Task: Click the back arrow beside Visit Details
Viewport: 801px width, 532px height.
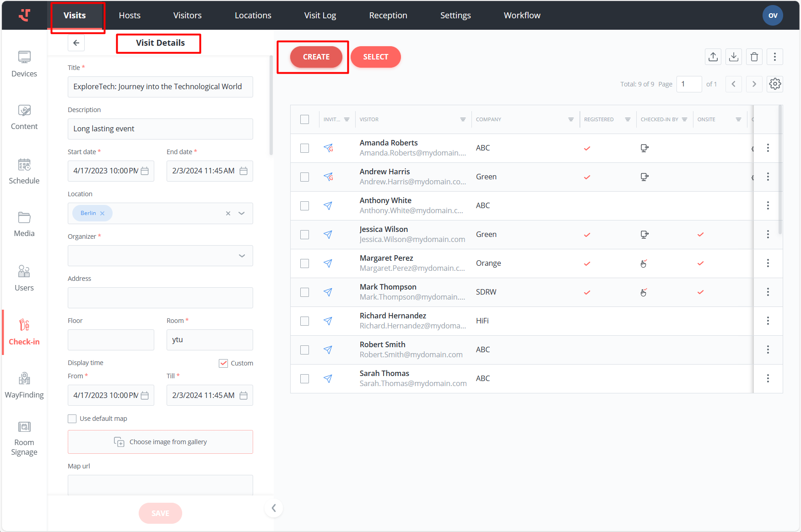Action: 76,43
